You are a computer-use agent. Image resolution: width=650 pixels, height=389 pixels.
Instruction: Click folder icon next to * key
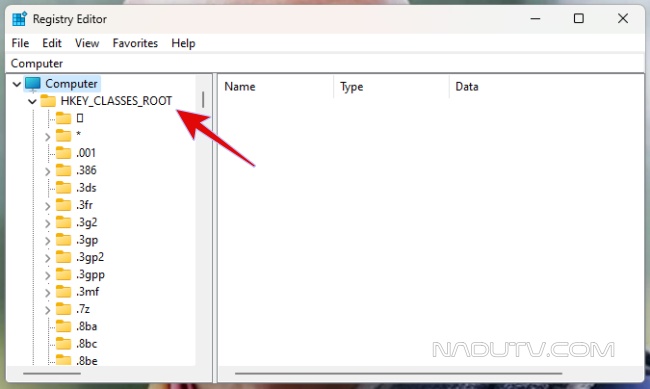[63, 135]
